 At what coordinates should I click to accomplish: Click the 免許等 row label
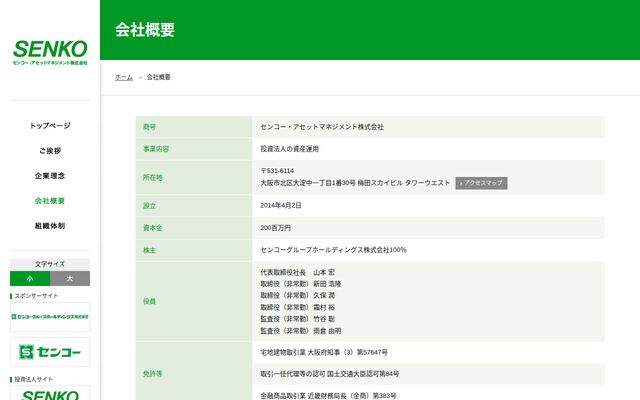click(x=153, y=373)
